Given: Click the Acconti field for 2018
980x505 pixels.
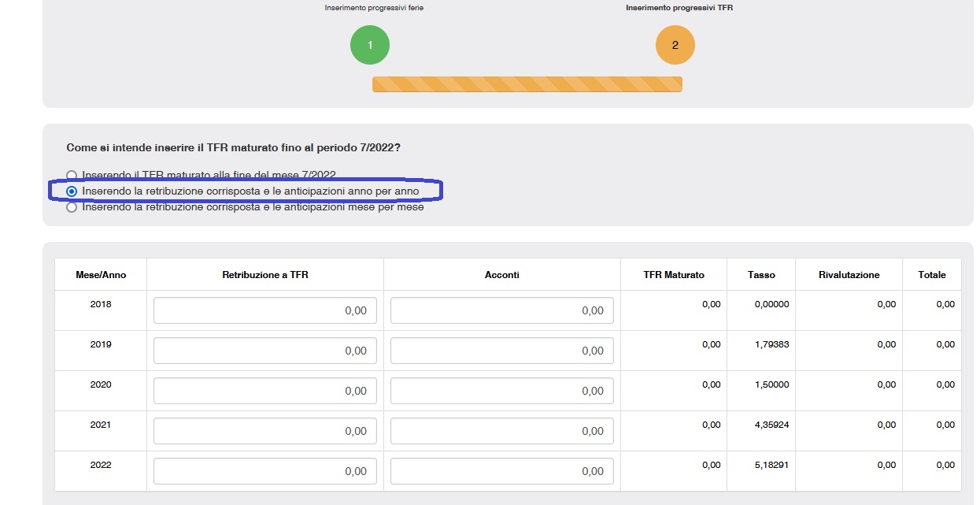Looking at the screenshot, I should (501, 310).
